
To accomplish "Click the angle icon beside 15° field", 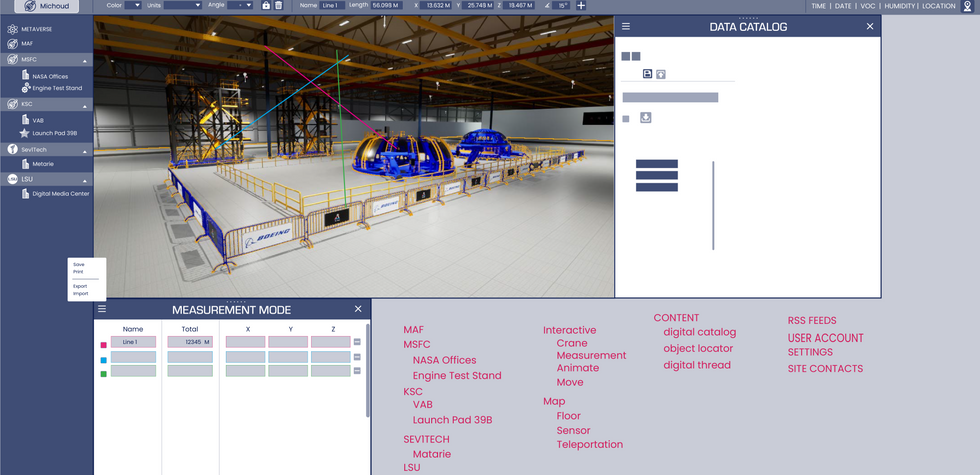I will (x=547, y=5).
